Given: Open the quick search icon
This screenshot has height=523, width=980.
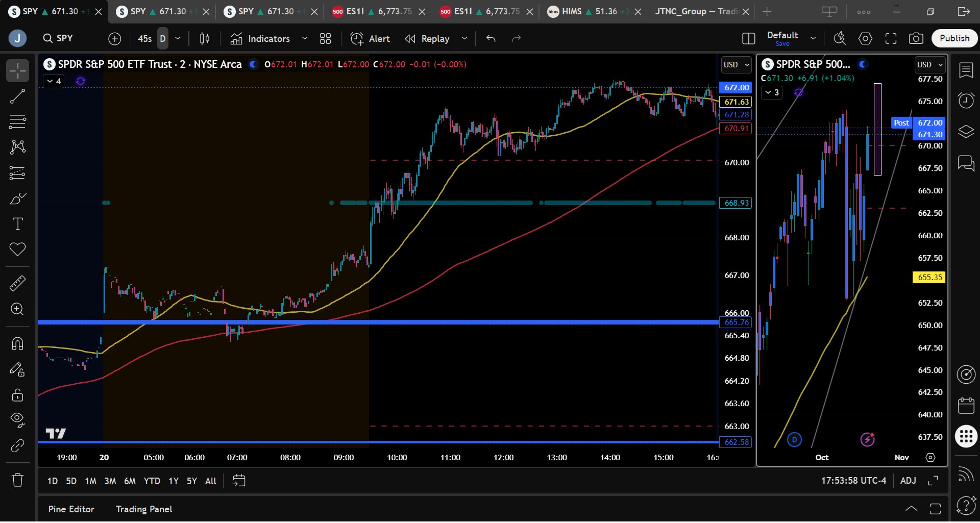Looking at the screenshot, I should tap(840, 38).
